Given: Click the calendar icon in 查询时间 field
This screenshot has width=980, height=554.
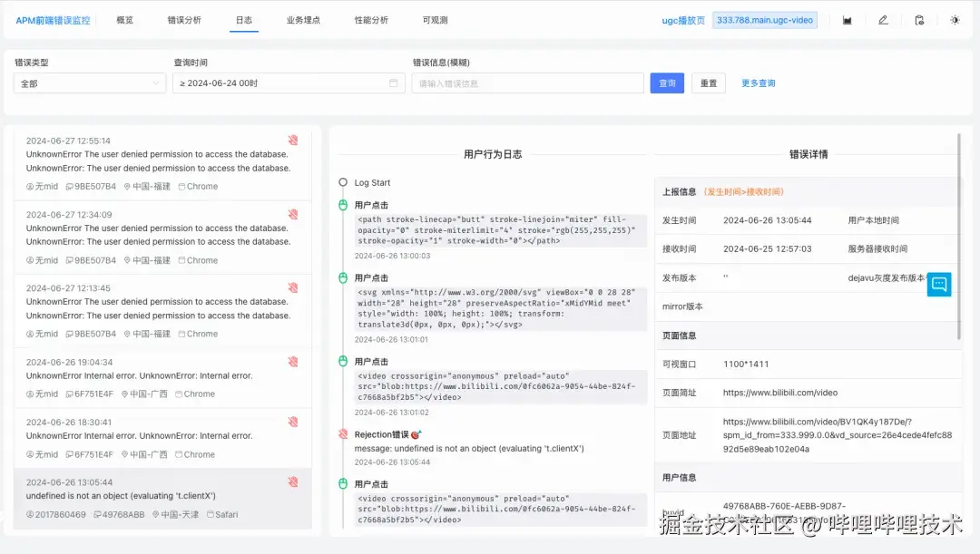Looking at the screenshot, I should pyautogui.click(x=394, y=82).
